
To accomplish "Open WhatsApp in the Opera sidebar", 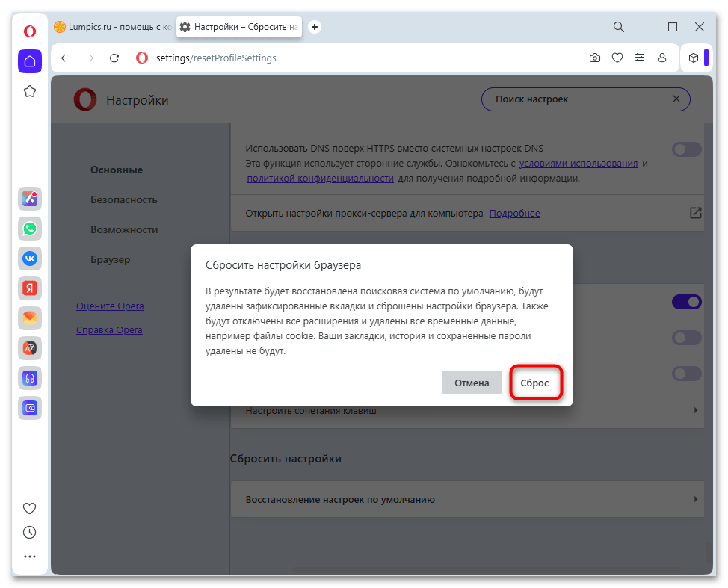I will [x=30, y=229].
